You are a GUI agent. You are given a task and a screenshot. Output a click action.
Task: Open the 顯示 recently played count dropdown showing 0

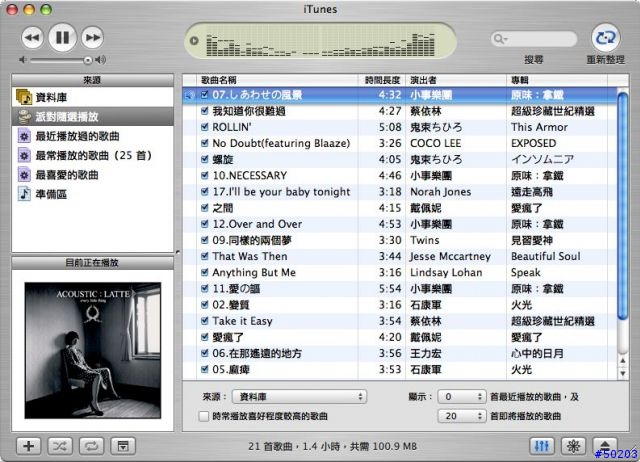462,397
